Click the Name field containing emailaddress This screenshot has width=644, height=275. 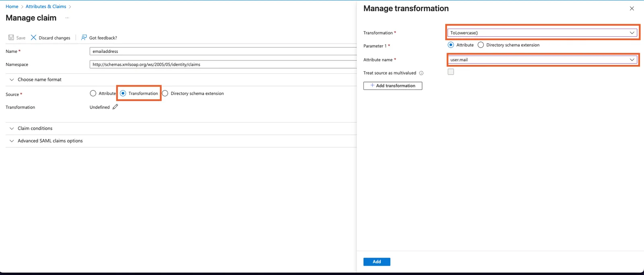coord(223,51)
